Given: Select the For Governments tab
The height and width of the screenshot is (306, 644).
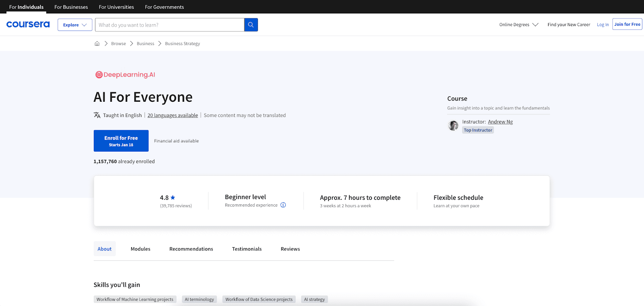Looking at the screenshot, I should (164, 7).
